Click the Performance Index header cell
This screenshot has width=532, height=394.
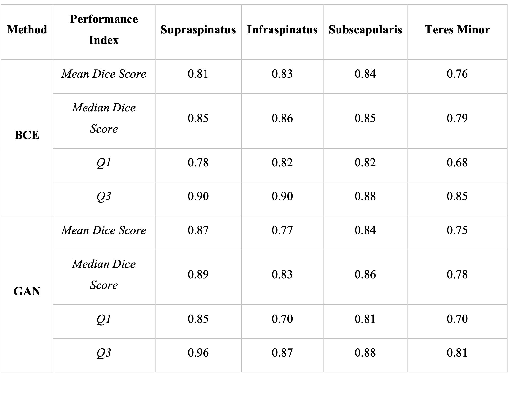(104, 30)
